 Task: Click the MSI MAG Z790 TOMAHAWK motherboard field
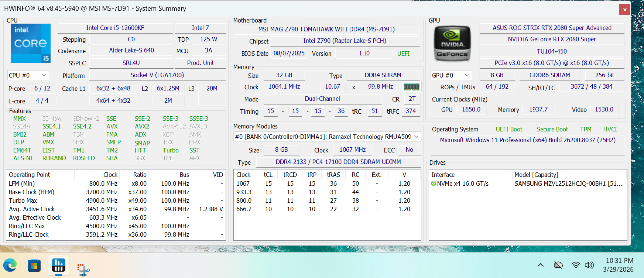point(326,30)
